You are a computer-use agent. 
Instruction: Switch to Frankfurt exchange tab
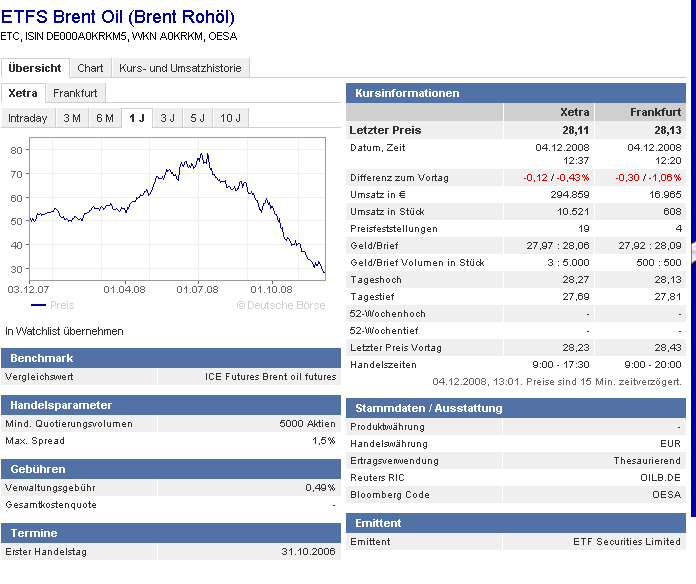pos(75,93)
